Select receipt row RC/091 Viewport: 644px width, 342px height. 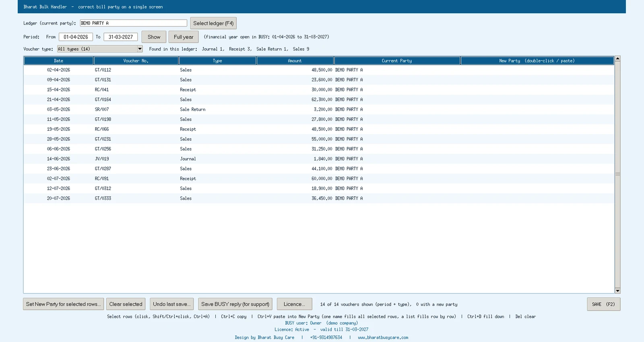[x=319, y=179]
